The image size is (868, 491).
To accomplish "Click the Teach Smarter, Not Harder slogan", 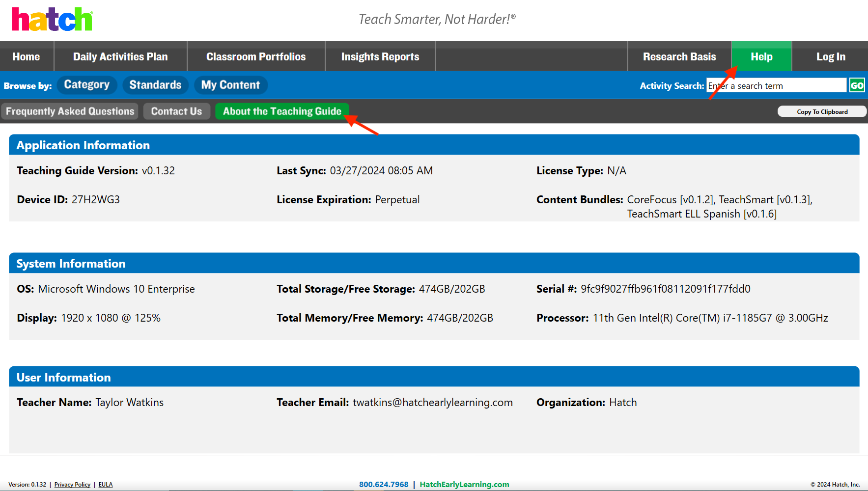I will click(x=437, y=19).
